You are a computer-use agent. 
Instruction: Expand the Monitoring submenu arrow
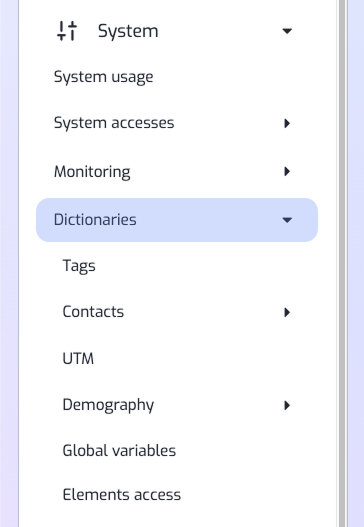pos(287,171)
